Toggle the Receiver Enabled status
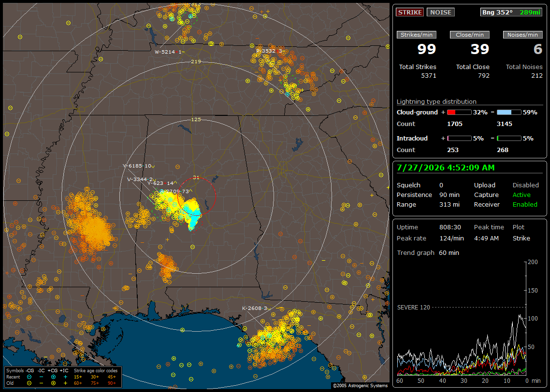 tap(525, 205)
